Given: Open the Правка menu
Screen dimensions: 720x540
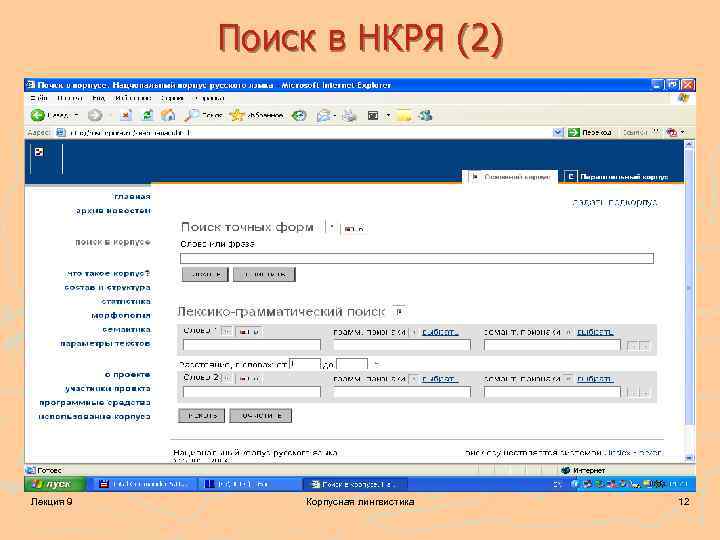Looking at the screenshot, I should pos(70,98).
